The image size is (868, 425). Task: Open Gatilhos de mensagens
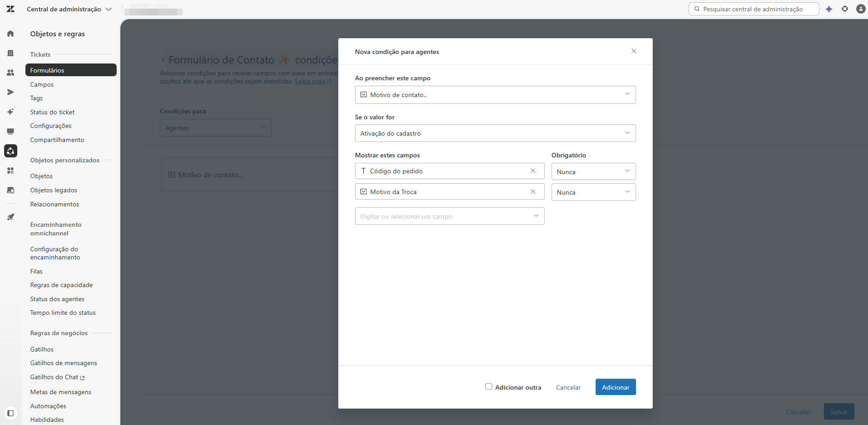64,363
